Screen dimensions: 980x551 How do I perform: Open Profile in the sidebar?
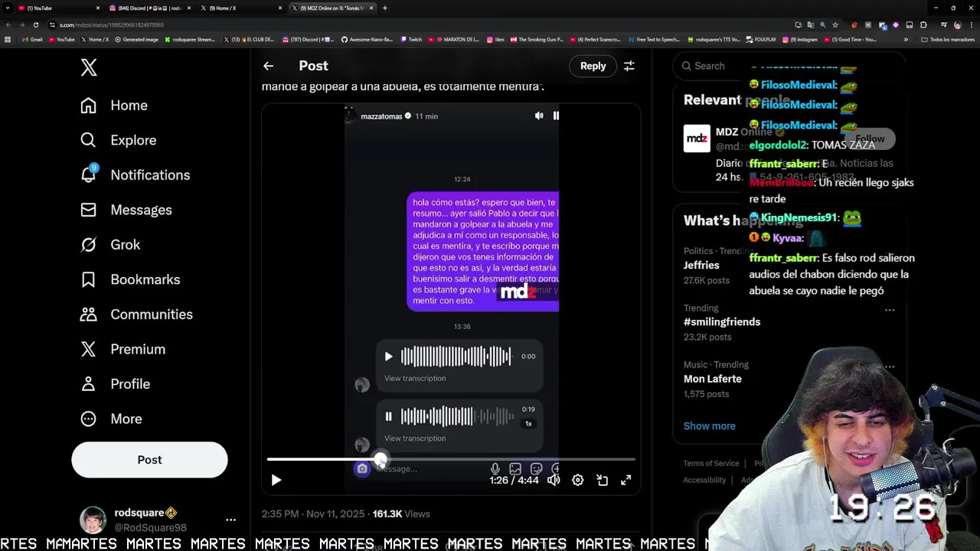115,384
